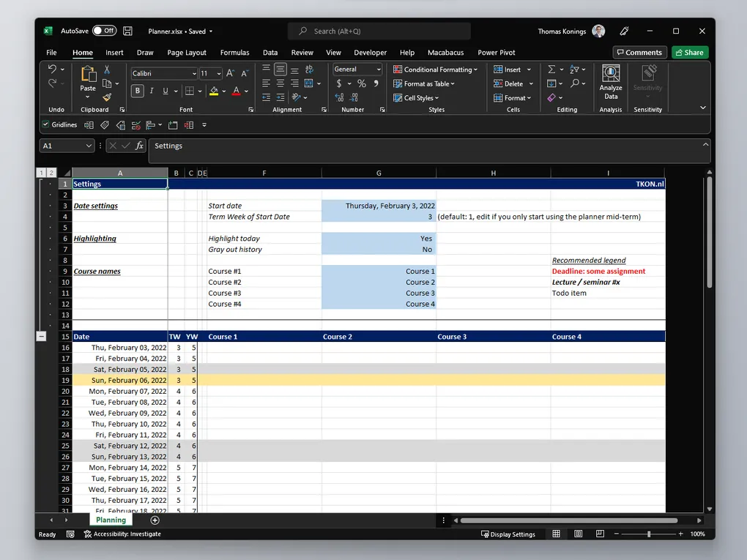
Task: Open Analyze Data
Action: point(610,81)
